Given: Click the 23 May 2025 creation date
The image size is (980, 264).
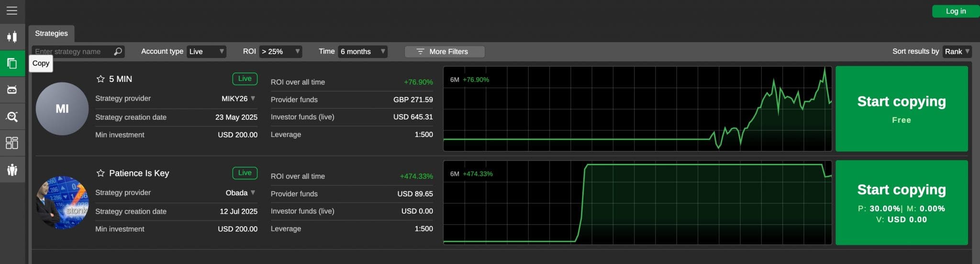Looking at the screenshot, I should click(x=236, y=117).
